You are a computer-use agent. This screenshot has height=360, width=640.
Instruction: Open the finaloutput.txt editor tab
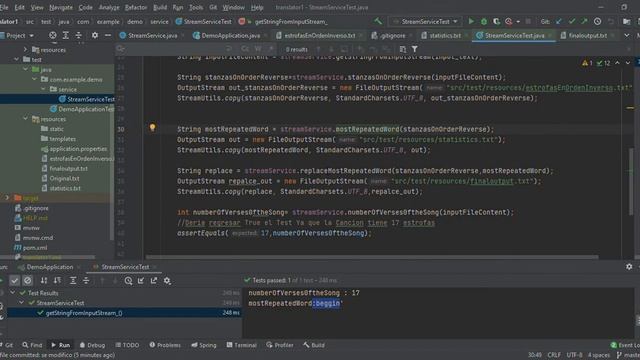pos(587,36)
